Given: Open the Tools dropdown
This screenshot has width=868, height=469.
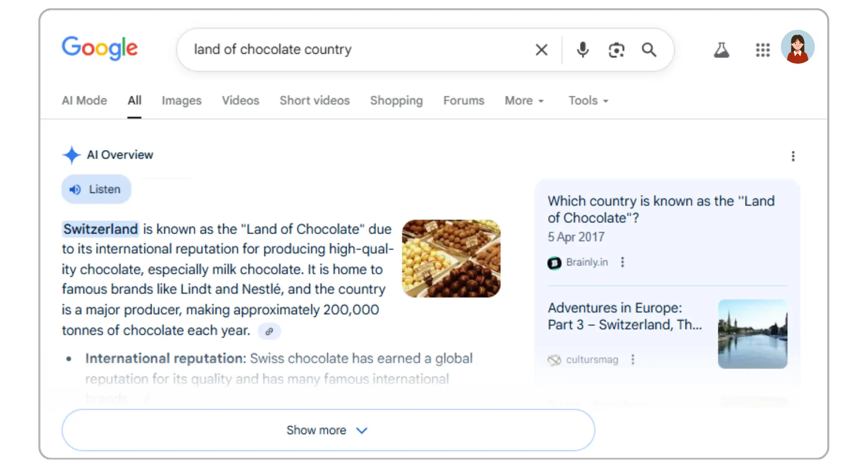Looking at the screenshot, I should click(588, 100).
